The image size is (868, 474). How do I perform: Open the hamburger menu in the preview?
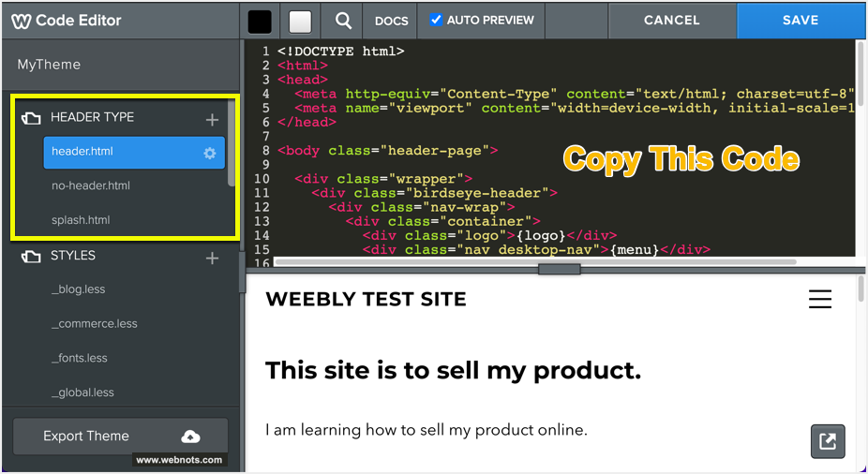tap(820, 299)
